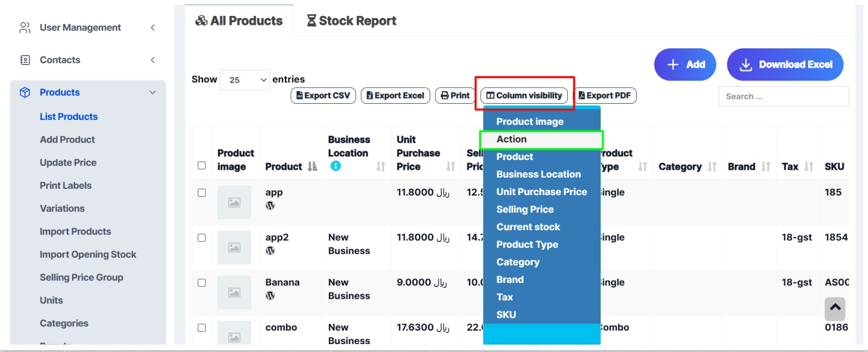The height and width of the screenshot is (352, 868).
Task: Switch to the Stock Report tab
Action: pos(351,21)
